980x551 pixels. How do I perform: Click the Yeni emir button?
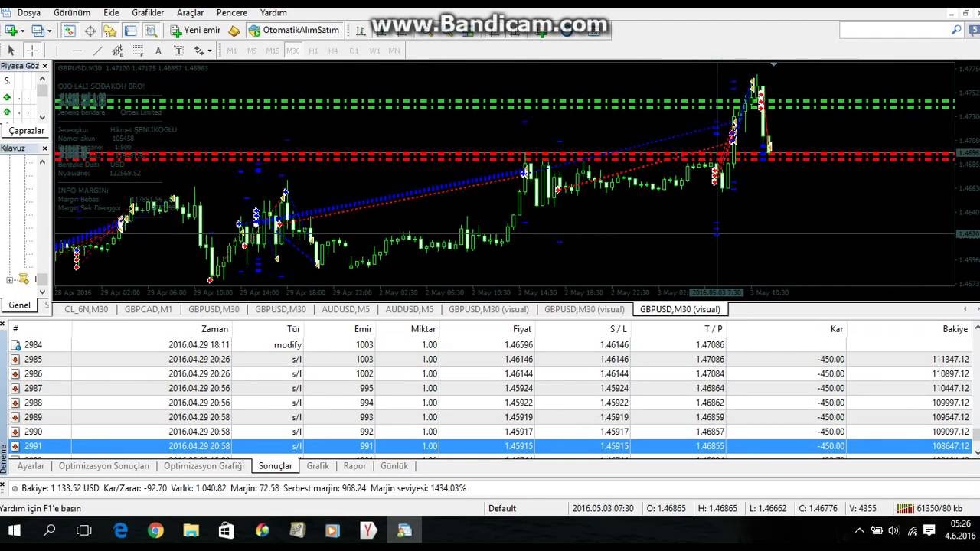pos(195,31)
